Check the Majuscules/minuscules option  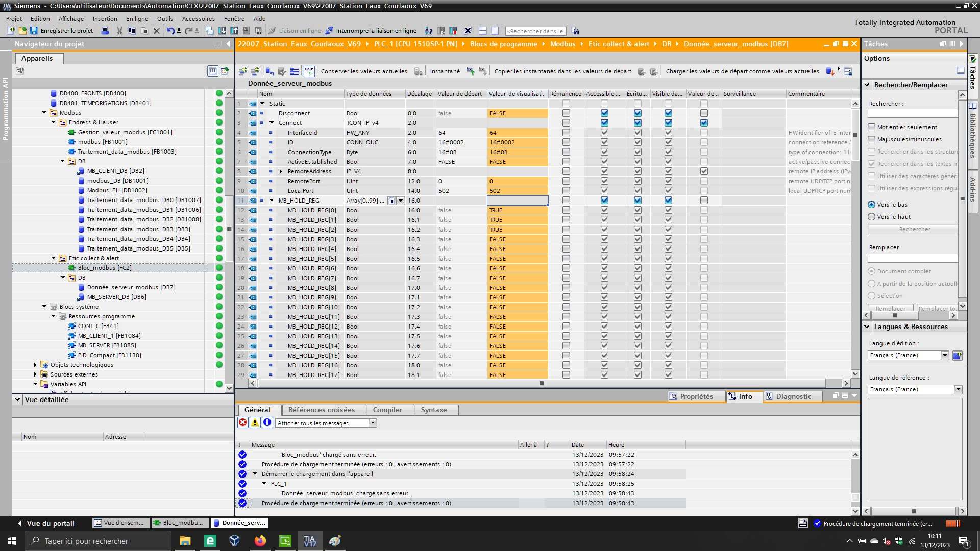point(871,139)
